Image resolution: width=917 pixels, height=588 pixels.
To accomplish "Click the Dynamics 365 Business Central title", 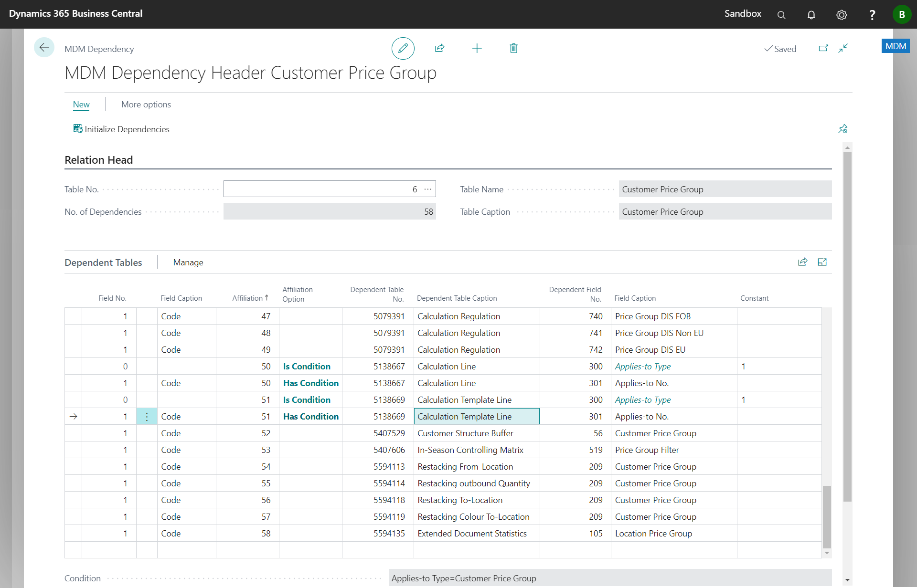I will pyautogui.click(x=75, y=14).
